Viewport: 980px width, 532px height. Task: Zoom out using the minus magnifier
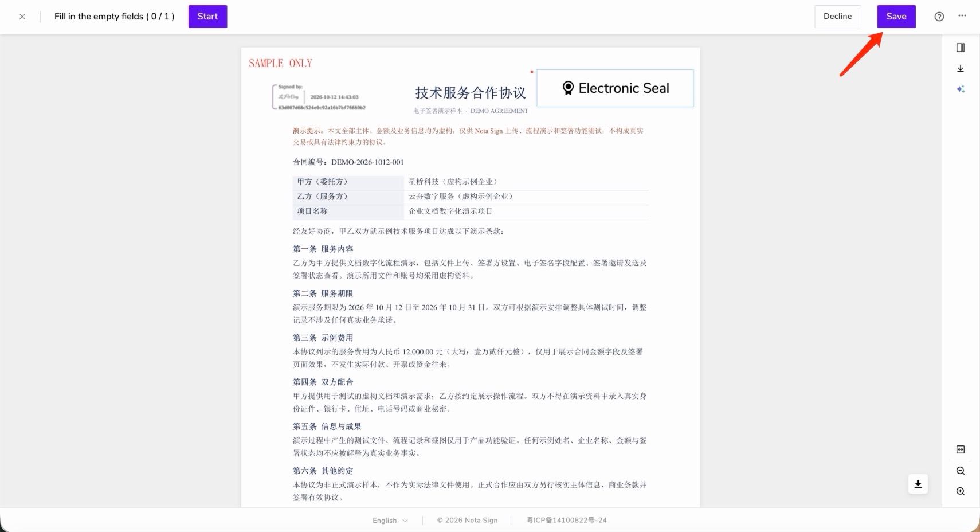(961, 471)
